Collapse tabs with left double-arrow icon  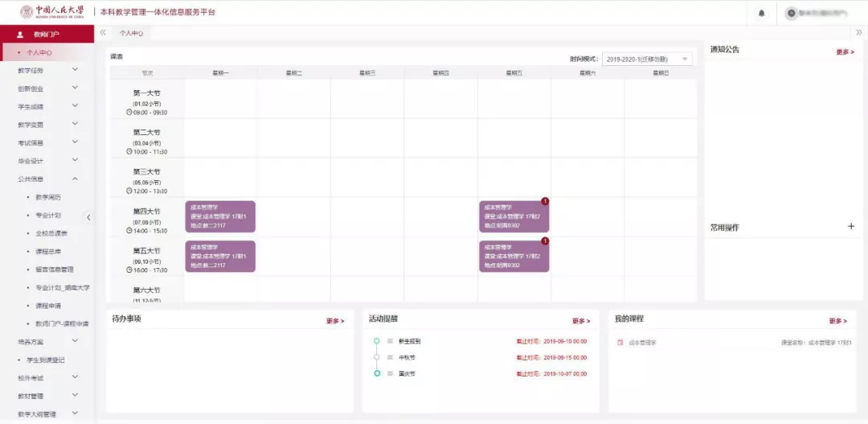click(x=103, y=33)
